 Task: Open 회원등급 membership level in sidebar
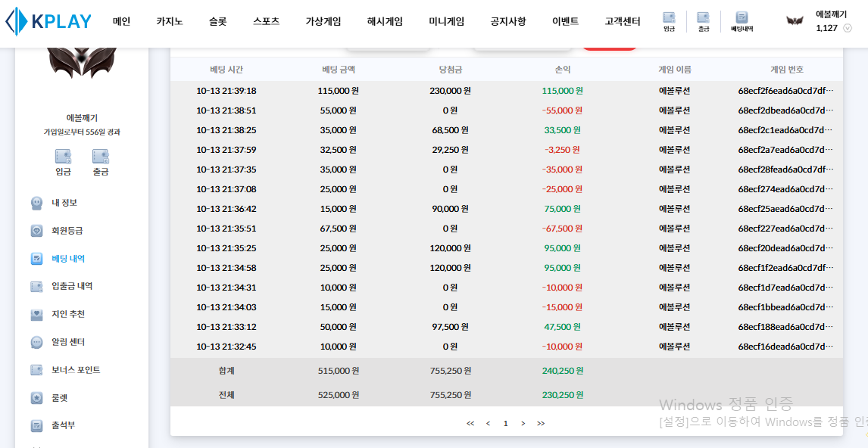tap(67, 231)
